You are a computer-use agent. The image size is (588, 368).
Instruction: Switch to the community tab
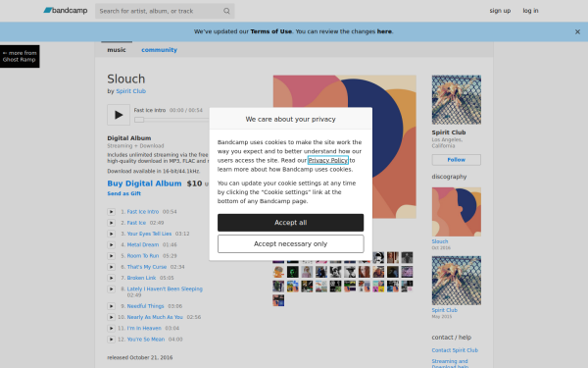[x=159, y=50]
